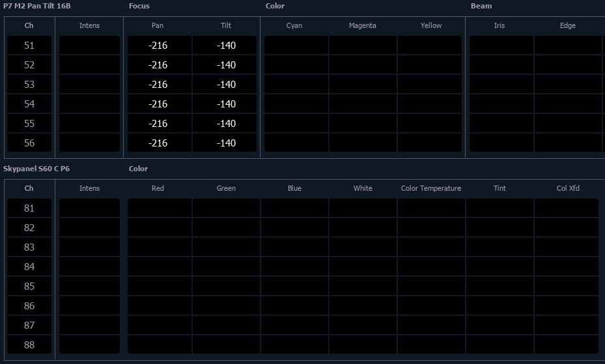Select channel 83 cell
Screen dimensions: 605x364
[29, 247]
